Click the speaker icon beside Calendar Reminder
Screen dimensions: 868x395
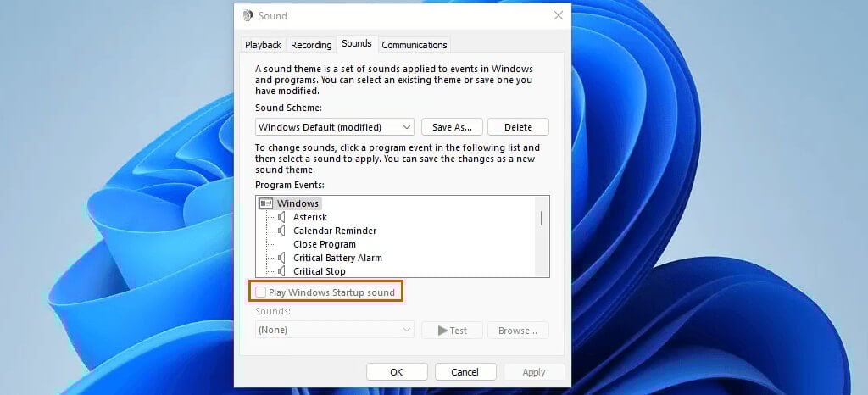281,231
